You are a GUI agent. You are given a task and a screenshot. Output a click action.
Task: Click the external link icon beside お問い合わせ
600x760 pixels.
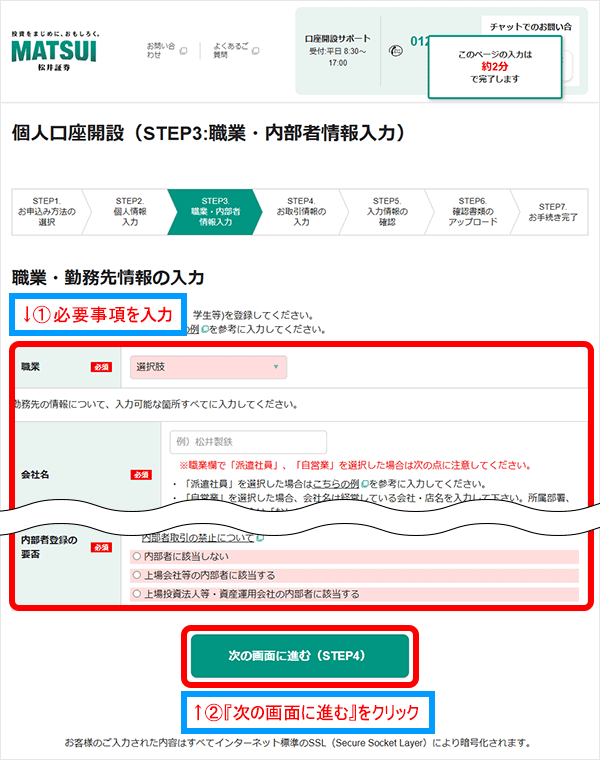(x=183, y=50)
